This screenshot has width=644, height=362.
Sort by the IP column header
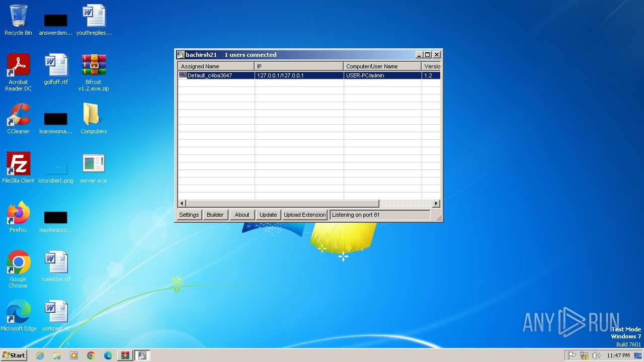[x=299, y=66]
